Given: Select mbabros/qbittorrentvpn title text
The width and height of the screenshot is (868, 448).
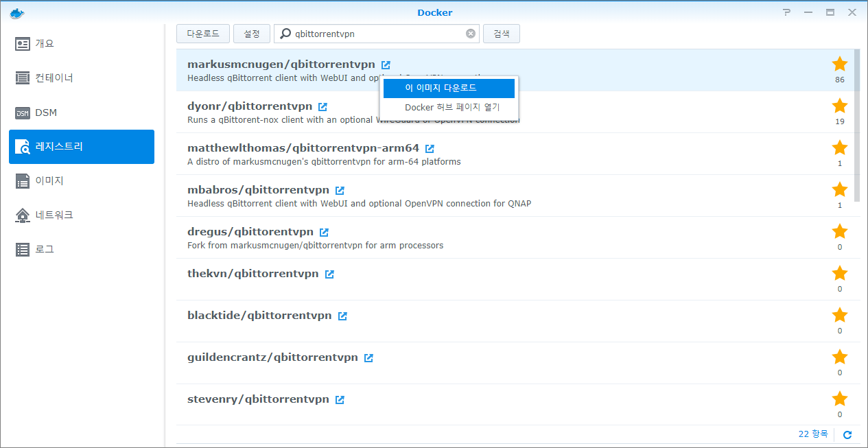Looking at the screenshot, I should click(x=259, y=190).
